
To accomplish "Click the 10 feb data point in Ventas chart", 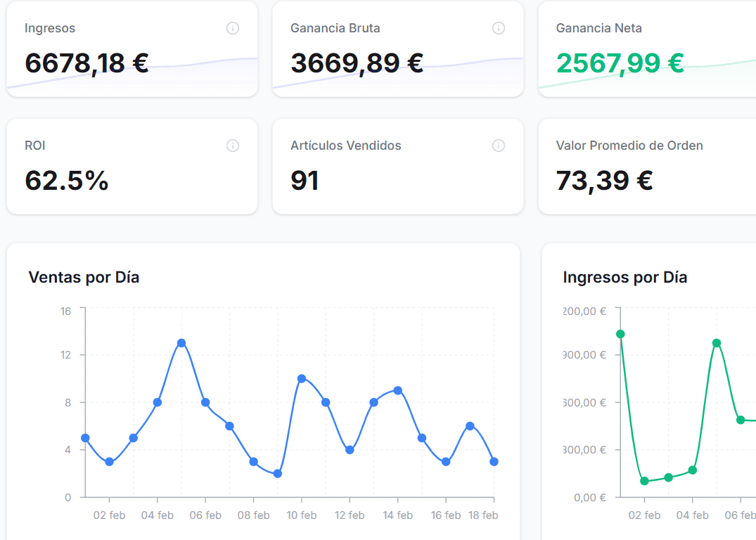I will pos(302,378).
